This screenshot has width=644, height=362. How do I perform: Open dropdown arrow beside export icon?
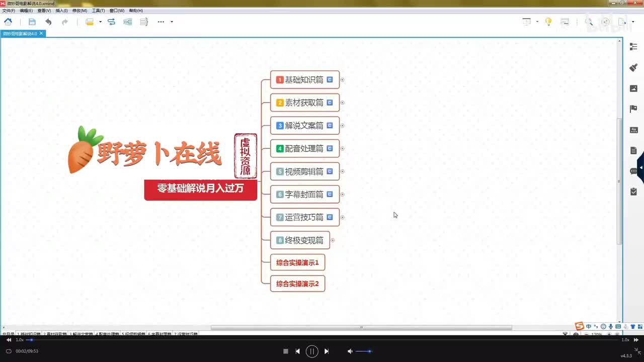(x=633, y=22)
